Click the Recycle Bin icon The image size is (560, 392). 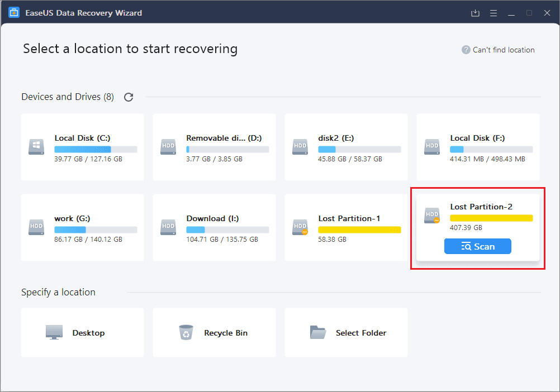(x=186, y=333)
